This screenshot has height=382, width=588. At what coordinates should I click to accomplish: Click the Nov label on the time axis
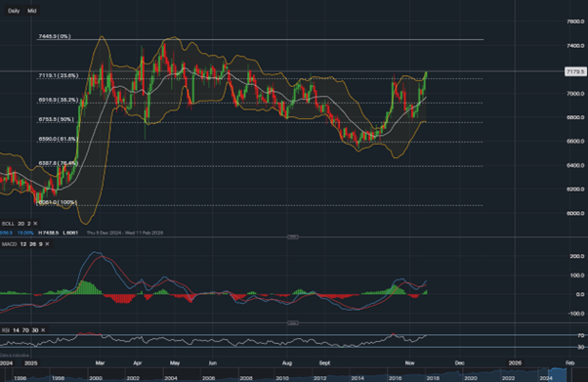click(x=410, y=362)
